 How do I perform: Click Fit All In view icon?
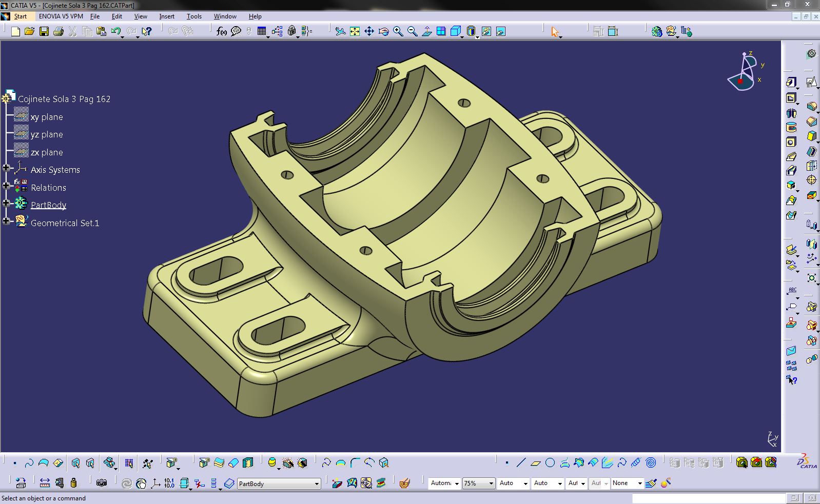point(355,32)
